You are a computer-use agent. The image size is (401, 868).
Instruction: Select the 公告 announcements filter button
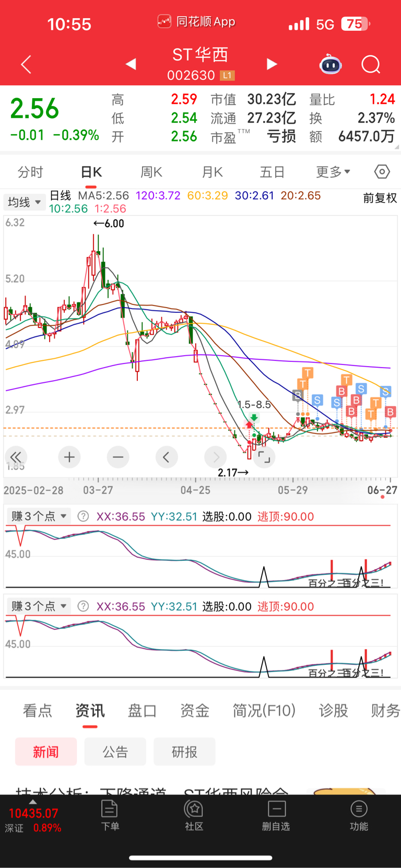[115, 752]
